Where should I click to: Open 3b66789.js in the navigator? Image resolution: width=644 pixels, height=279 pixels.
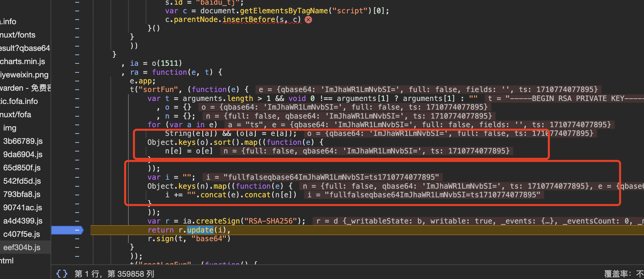[23, 141]
